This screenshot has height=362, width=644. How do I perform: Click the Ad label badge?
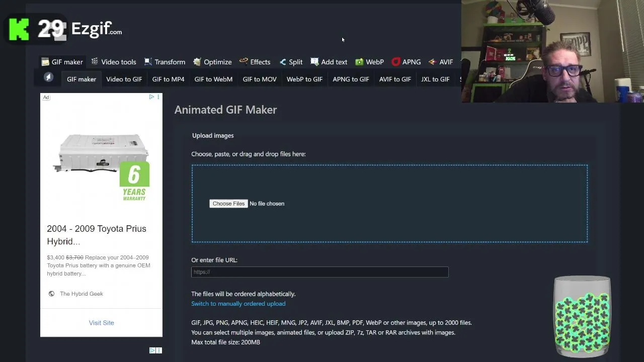point(46,98)
